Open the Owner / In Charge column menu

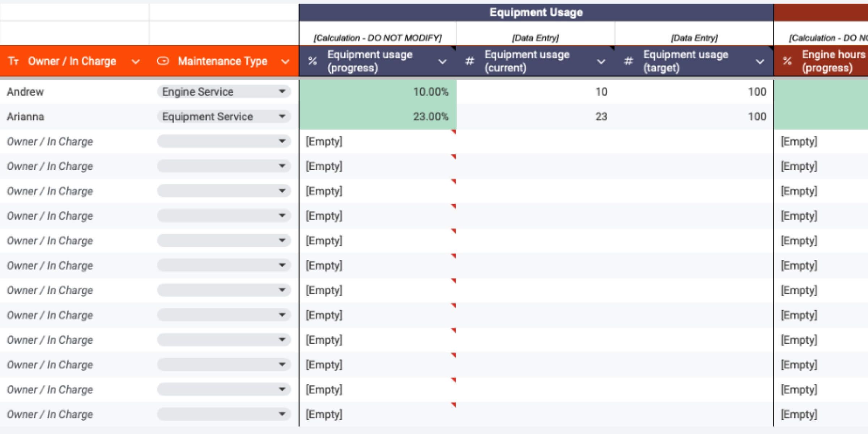136,61
